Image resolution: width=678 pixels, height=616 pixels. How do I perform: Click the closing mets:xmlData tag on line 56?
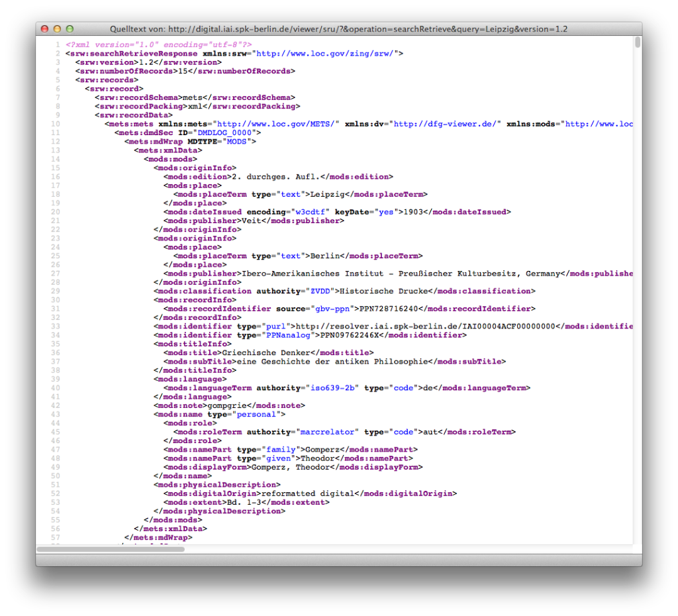[x=170, y=529]
